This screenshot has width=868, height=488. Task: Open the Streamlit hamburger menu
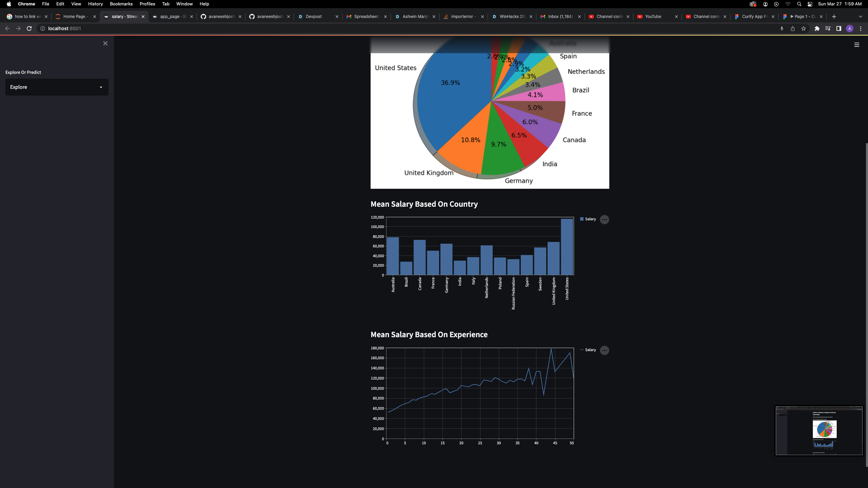856,45
